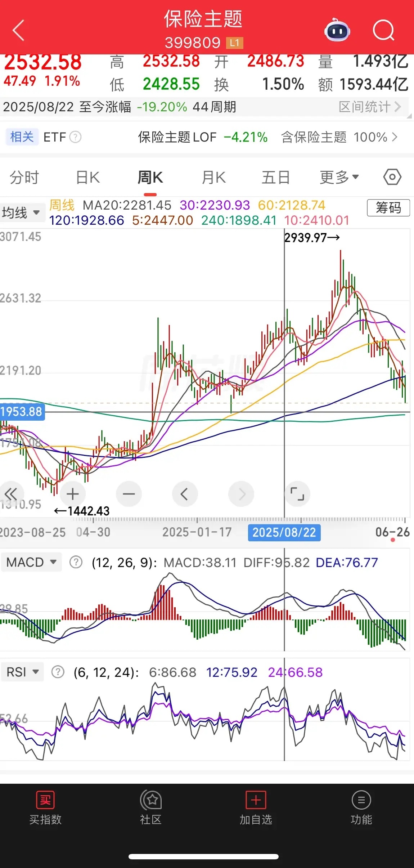The height and width of the screenshot is (868, 414).
Task: Expand the 更多 period dropdown
Action: tap(339, 177)
